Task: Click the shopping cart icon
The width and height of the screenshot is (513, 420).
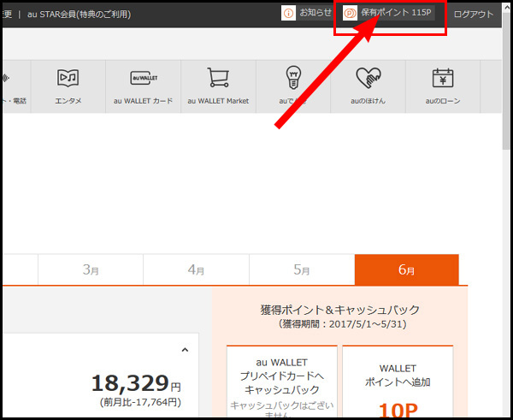Action: (218, 77)
